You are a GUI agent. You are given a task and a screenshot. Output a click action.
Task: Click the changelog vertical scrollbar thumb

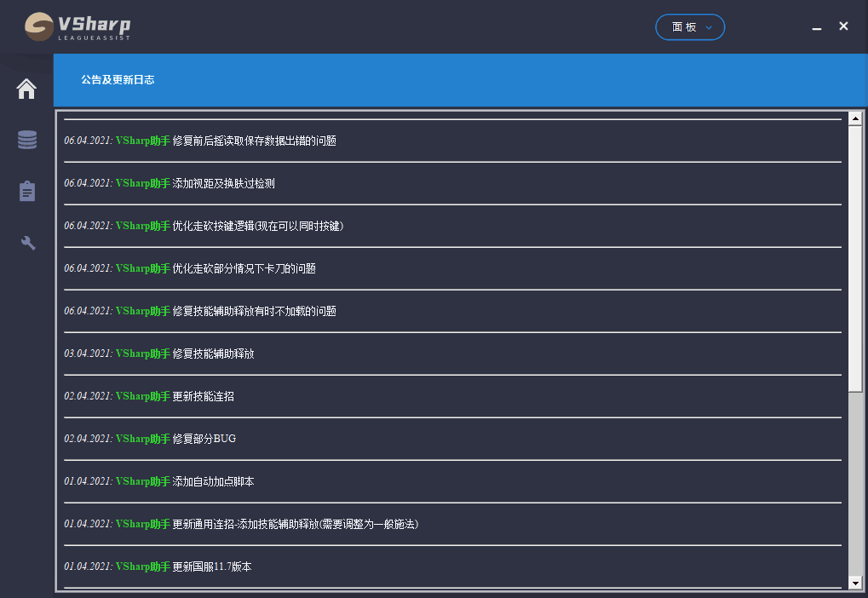pyautogui.click(x=855, y=259)
